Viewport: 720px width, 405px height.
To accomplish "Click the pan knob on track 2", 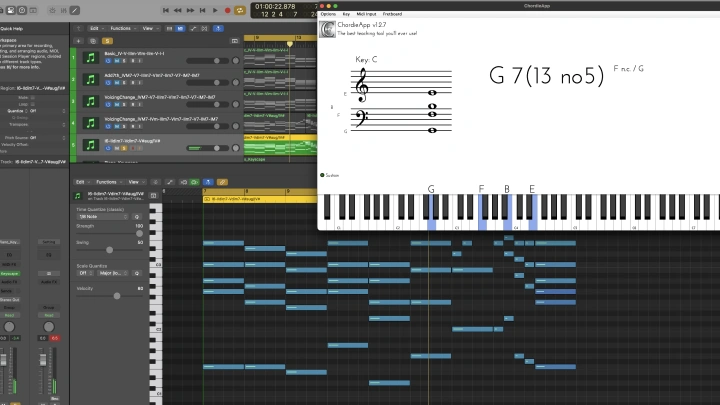I will point(236,83).
